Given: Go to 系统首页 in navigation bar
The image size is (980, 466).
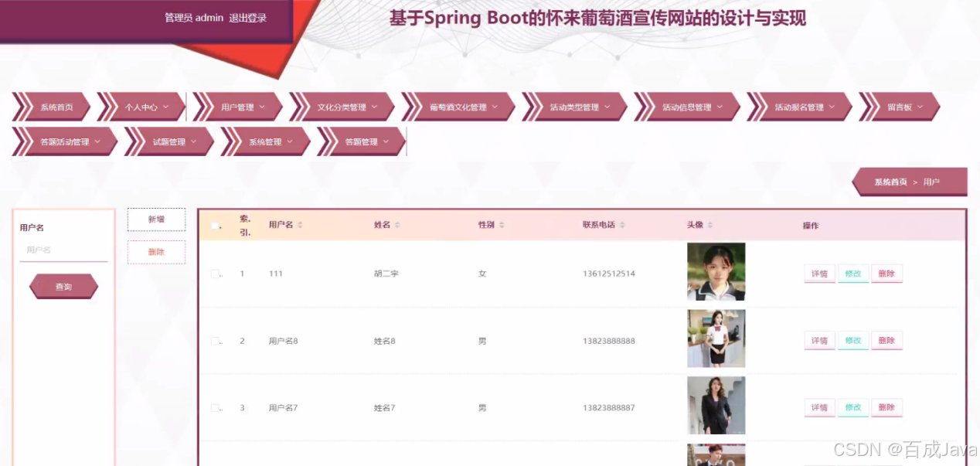Looking at the screenshot, I should coord(52,107).
